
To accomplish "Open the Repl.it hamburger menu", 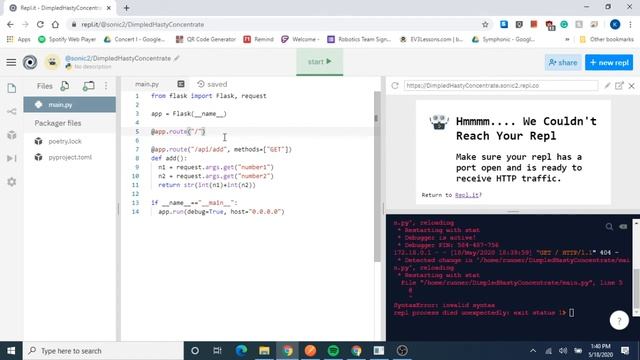I will tap(11, 62).
